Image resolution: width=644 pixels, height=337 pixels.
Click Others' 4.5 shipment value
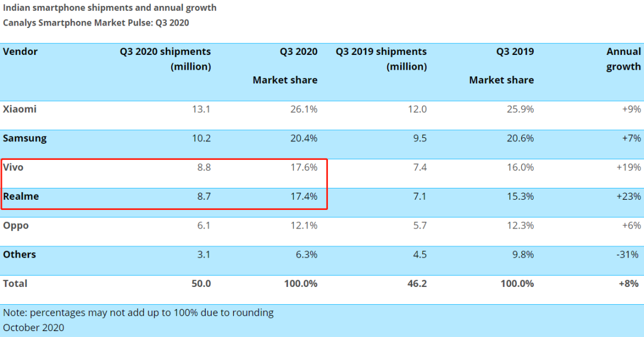tap(420, 255)
